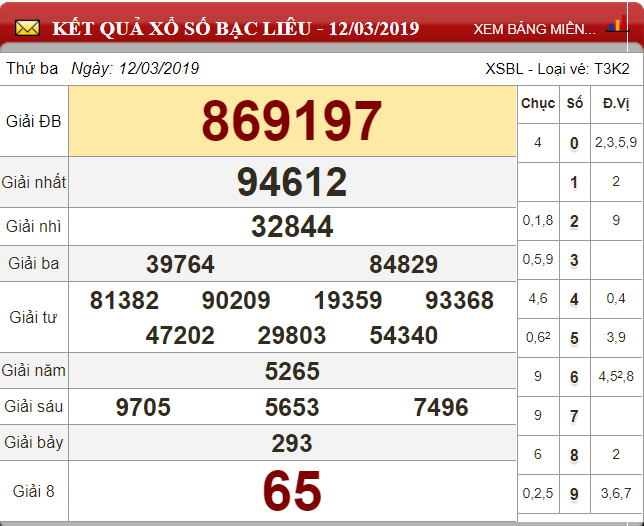
Task: Select second prize number 32844
Action: click(x=292, y=226)
